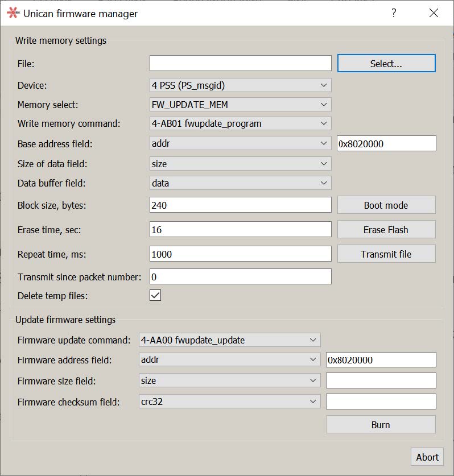Click the base address field containing 0x8020000
Viewport: 454px width, 476px height.
pos(386,143)
